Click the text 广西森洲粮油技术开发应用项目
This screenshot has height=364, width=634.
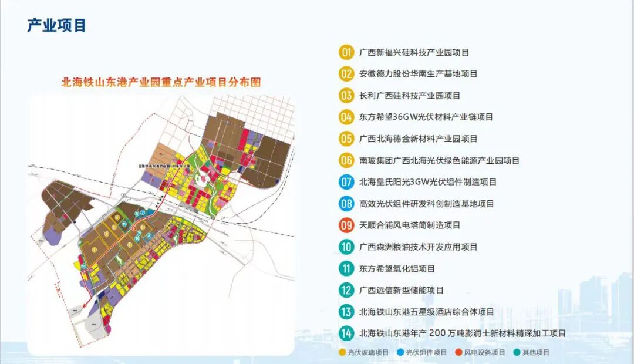[419, 247]
